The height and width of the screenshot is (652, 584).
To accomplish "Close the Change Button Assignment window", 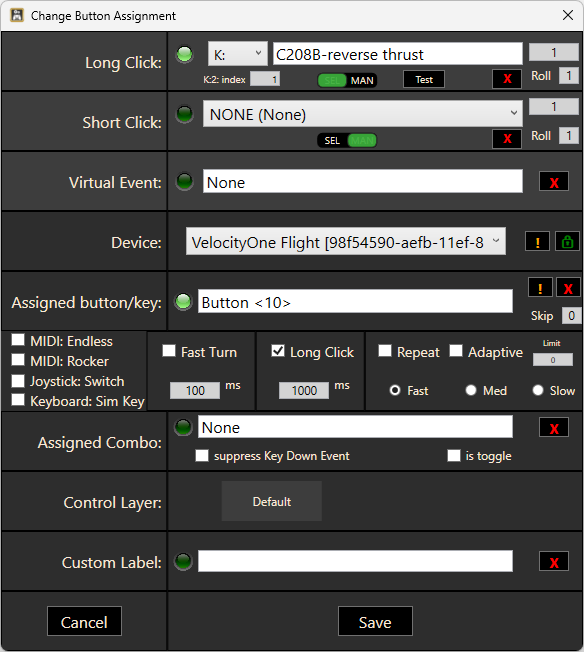I will [568, 15].
